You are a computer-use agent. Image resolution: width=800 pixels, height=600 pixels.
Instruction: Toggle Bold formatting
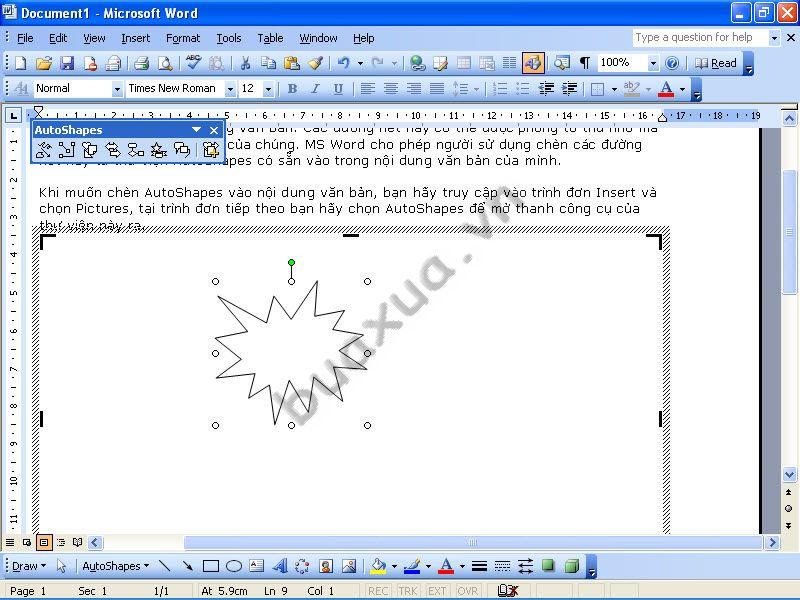pyautogui.click(x=292, y=89)
